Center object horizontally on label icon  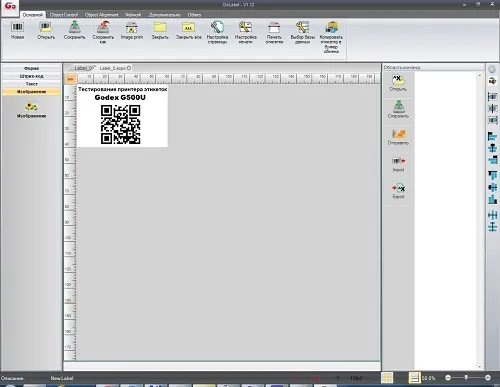tap(492, 108)
